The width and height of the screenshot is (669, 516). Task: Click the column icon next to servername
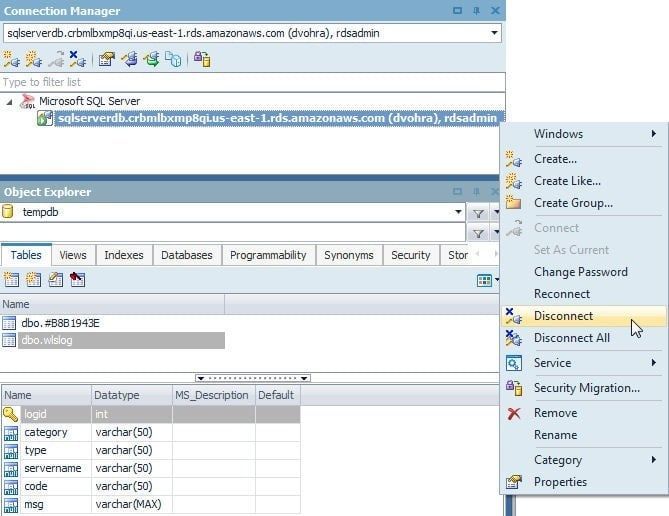pyautogui.click(x=11, y=469)
